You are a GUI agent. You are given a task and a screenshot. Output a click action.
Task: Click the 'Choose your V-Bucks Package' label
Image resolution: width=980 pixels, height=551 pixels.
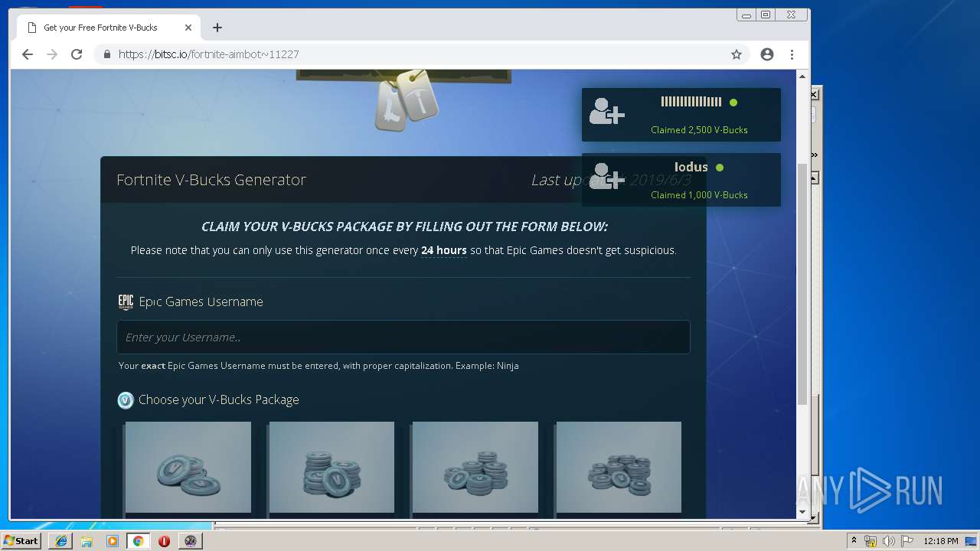pos(219,399)
